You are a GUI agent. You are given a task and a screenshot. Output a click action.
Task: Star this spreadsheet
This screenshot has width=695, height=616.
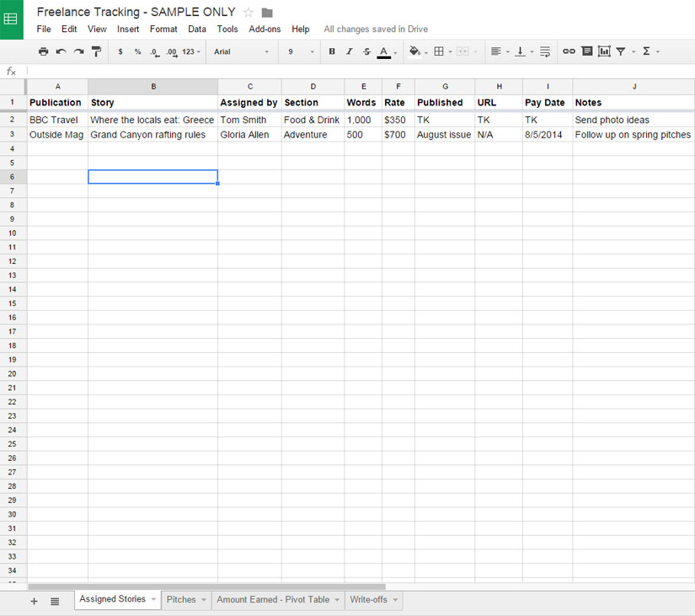point(249,13)
